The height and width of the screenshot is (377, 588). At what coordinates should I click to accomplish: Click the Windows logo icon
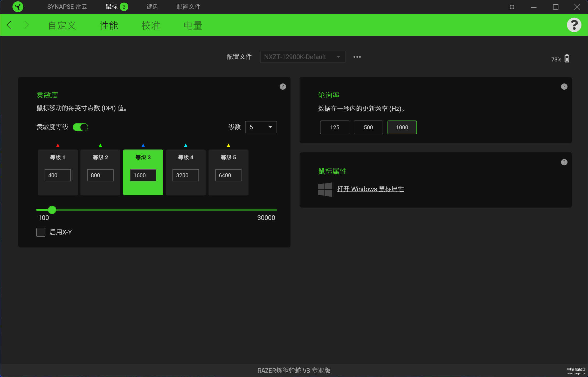coord(325,189)
